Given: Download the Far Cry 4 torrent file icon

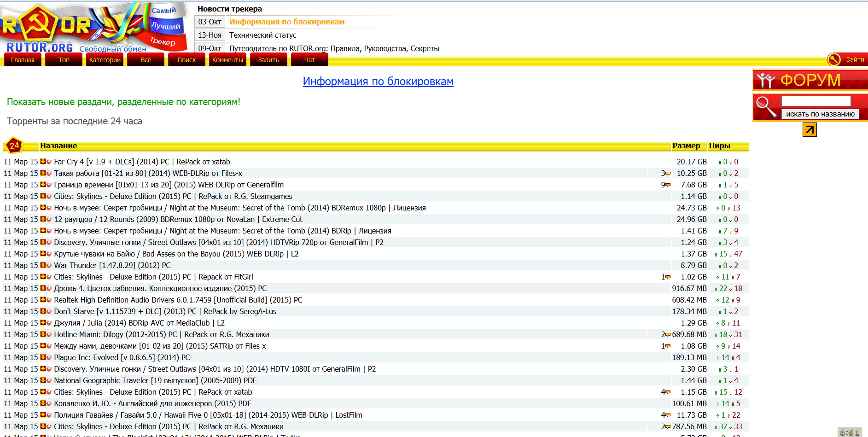Looking at the screenshot, I should (43, 161).
